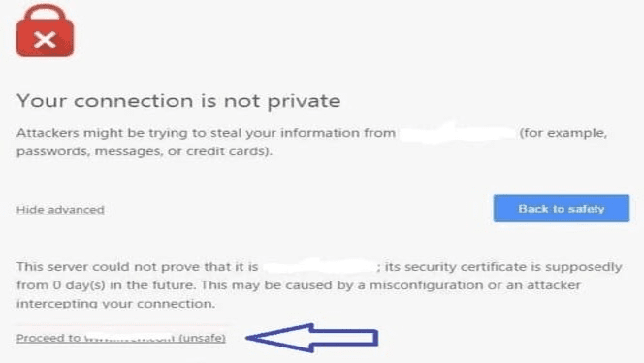Click the 'from 0 day(s) in the future' line

(106, 285)
